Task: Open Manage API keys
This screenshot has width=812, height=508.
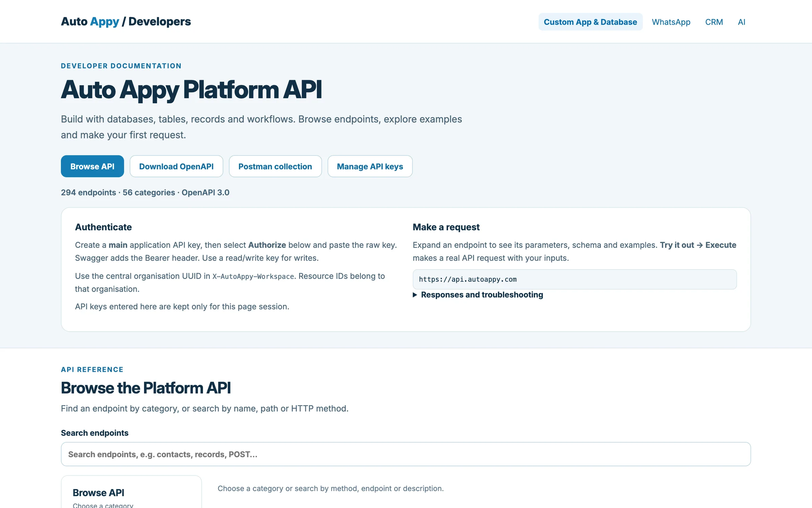Action: (x=370, y=166)
